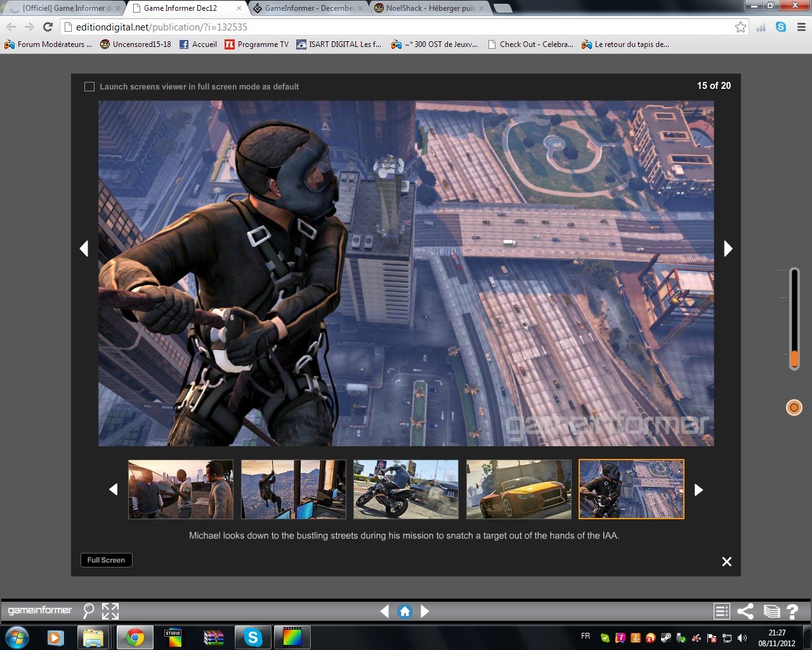812x650 pixels.
Task: Click the Full Screen button
Action: coord(106,560)
